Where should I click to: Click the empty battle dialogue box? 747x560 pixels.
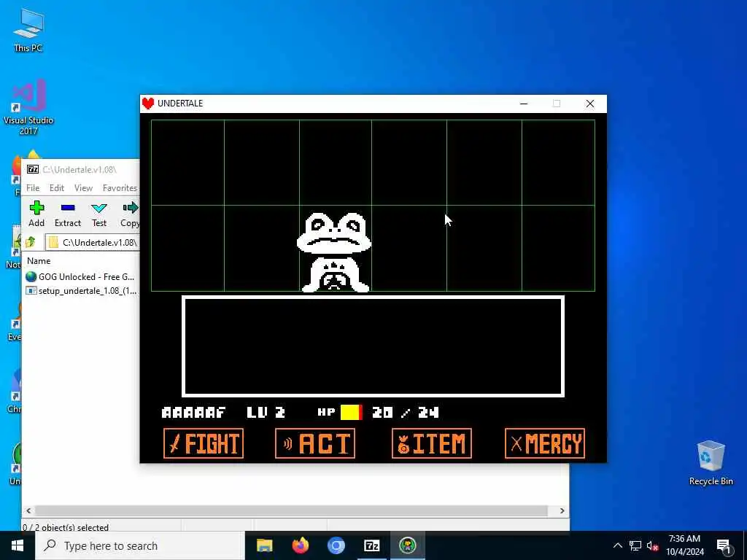click(x=373, y=346)
